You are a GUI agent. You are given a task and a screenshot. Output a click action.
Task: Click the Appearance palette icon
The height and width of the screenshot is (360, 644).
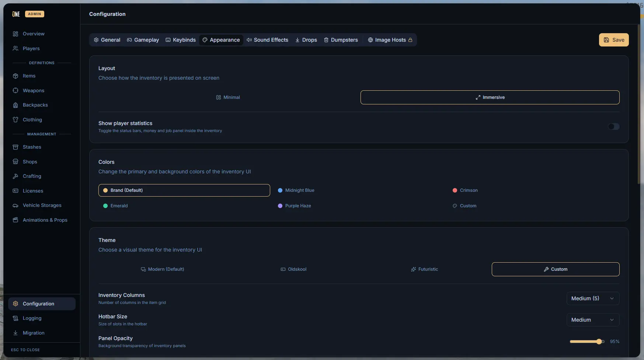(x=205, y=40)
